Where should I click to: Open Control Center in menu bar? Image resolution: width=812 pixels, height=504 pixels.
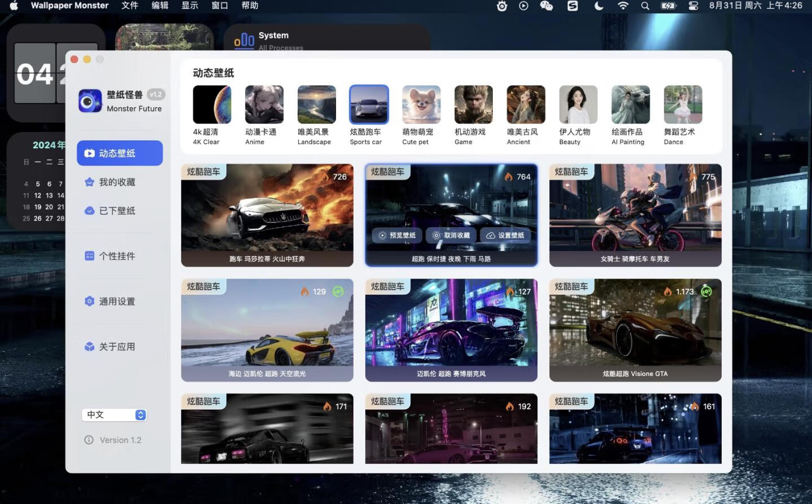[693, 6]
